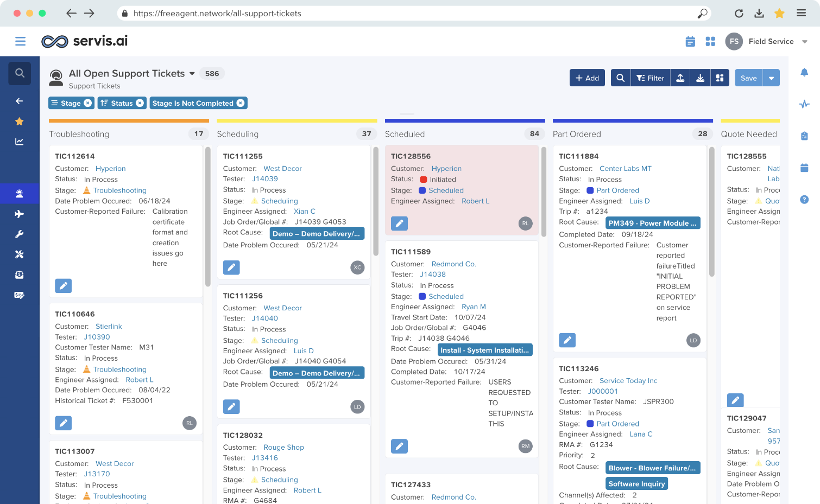820x504 pixels.
Task: Open the calendar icon in header
Action: click(690, 41)
